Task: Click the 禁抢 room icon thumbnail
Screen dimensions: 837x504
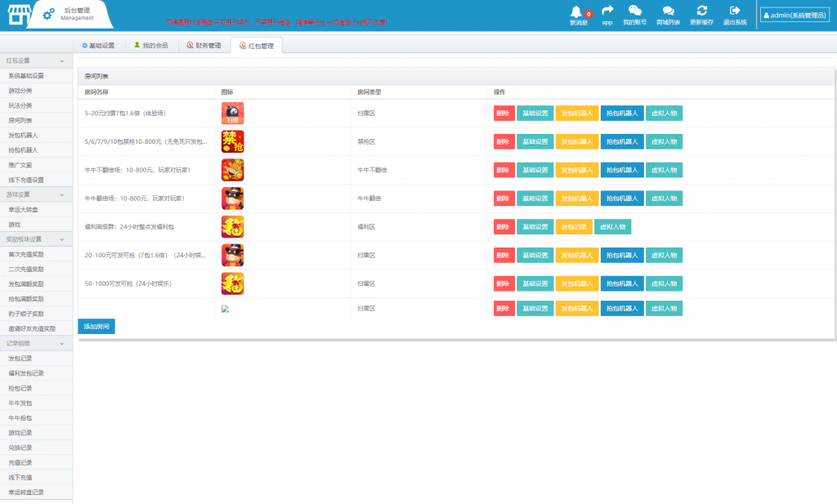Action: tap(232, 141)
